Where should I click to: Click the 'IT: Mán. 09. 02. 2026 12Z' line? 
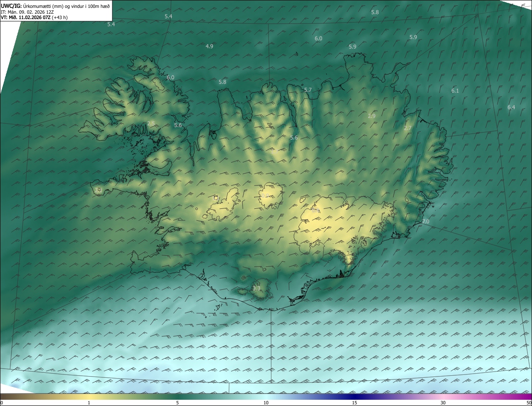tap(27, 12)
